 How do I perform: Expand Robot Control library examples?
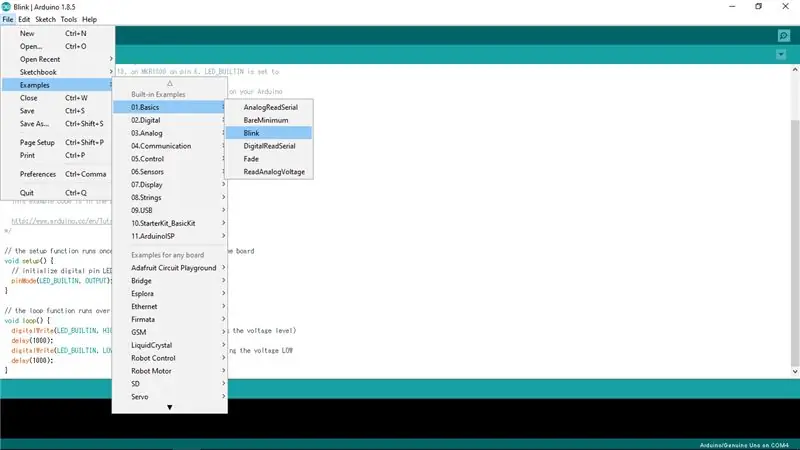click(x=169, y=358)
